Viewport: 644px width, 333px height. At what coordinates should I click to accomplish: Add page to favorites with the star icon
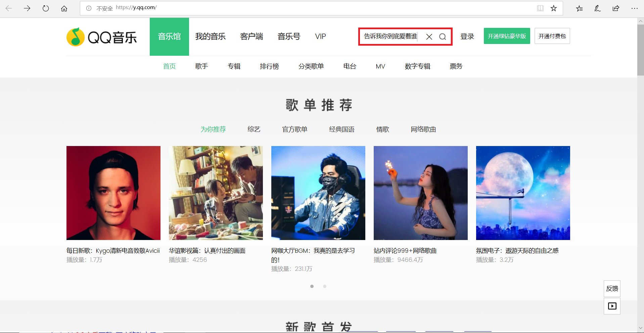553,8
